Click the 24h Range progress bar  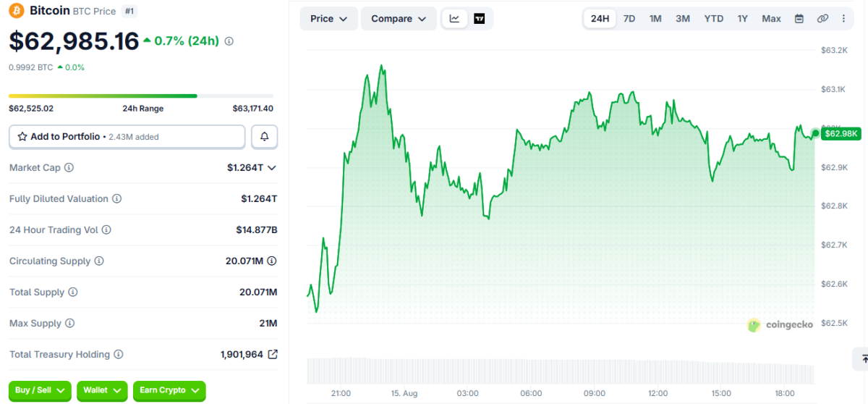click(141, 96)
